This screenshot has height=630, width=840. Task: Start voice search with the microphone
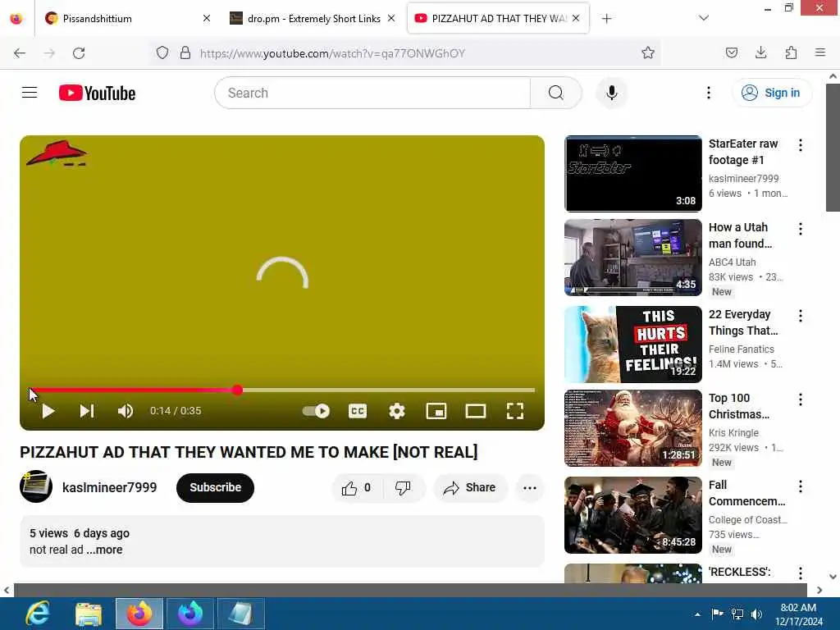tap(612, 93)
